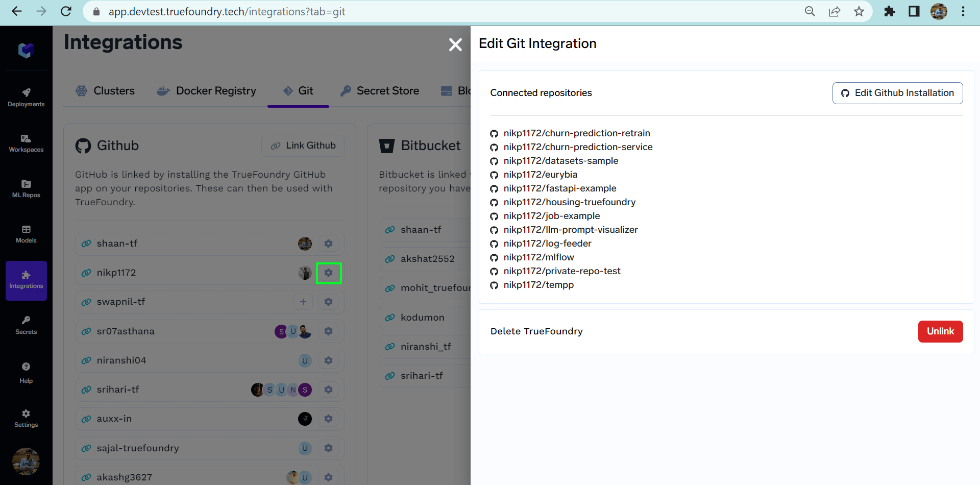The image size is (980, 485).
Task: Open settings gear for swapnil-tf
Action: point(328,302)
